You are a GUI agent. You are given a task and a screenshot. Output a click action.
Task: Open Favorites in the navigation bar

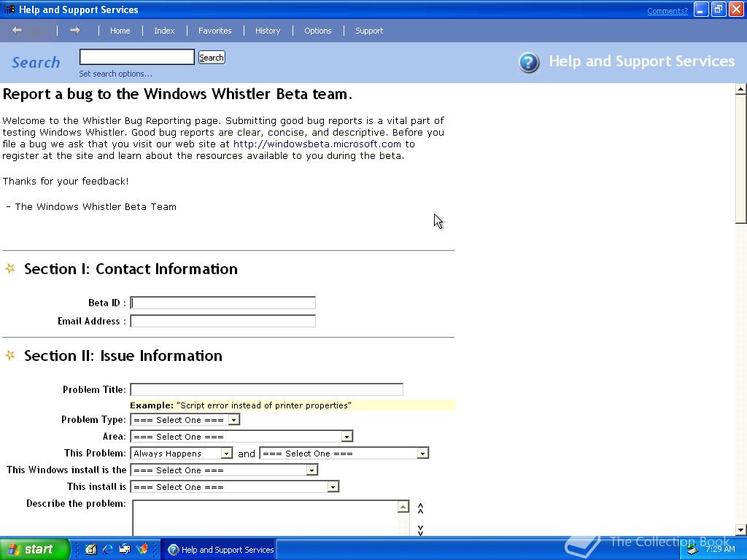pos(215,31)
